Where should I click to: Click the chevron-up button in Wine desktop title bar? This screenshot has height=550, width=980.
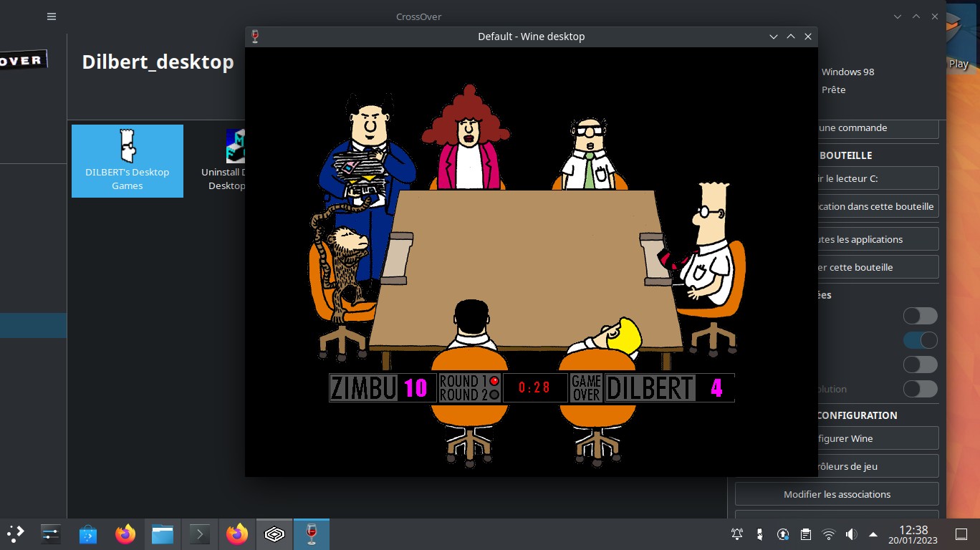coord(791,37)
